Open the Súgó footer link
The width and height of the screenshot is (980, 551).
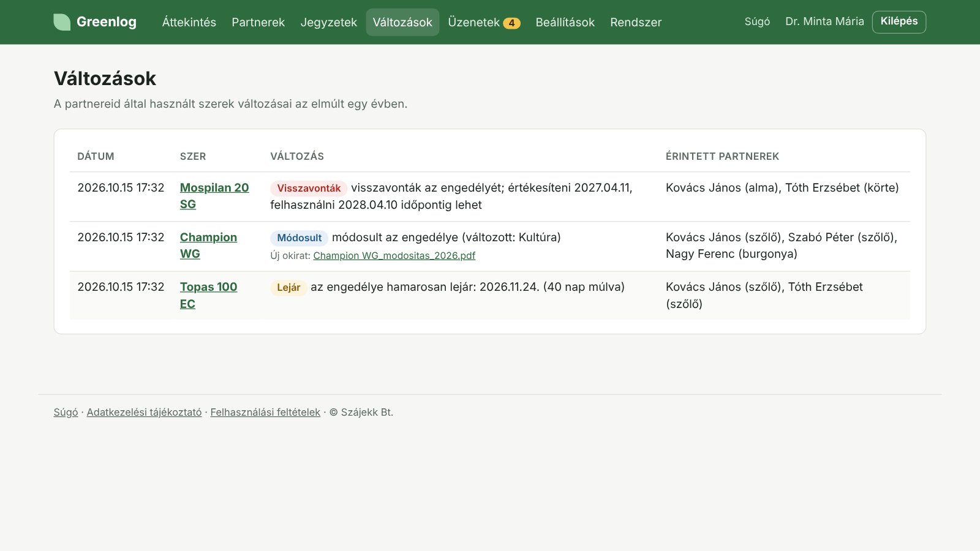pos(66,412)
